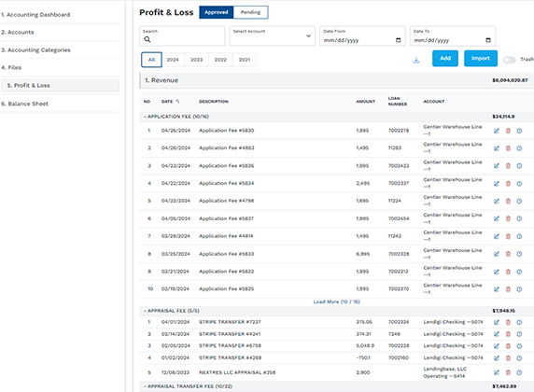
Task: Edit the Application Fee #5835 entry
Action: 497,289
